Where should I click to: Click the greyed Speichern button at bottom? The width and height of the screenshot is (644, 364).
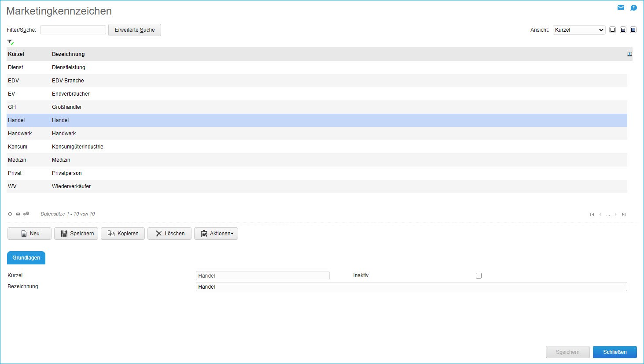coord(568,352)
